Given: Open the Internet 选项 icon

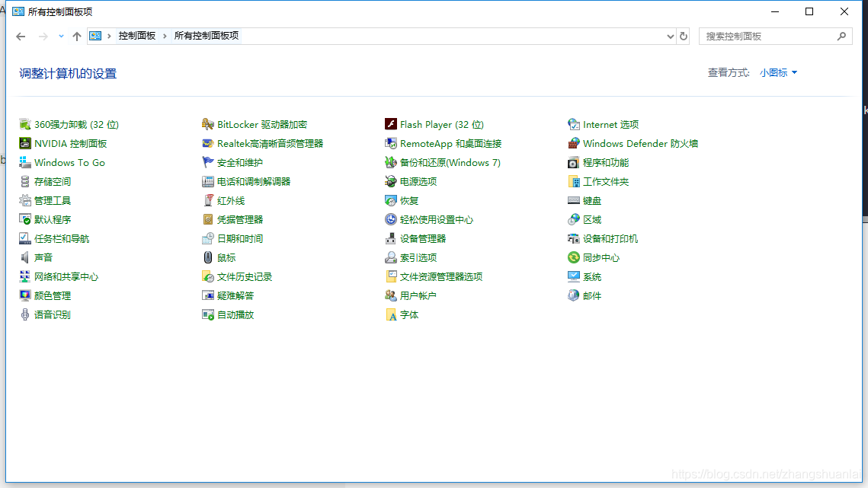Looking at the screenshot, I should coord(574,125).
